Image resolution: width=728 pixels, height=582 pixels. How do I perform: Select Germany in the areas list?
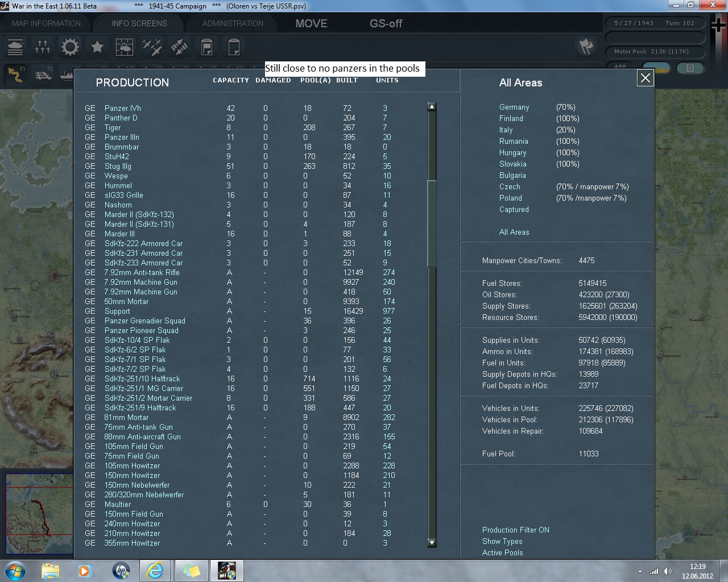tap(514, 107)
